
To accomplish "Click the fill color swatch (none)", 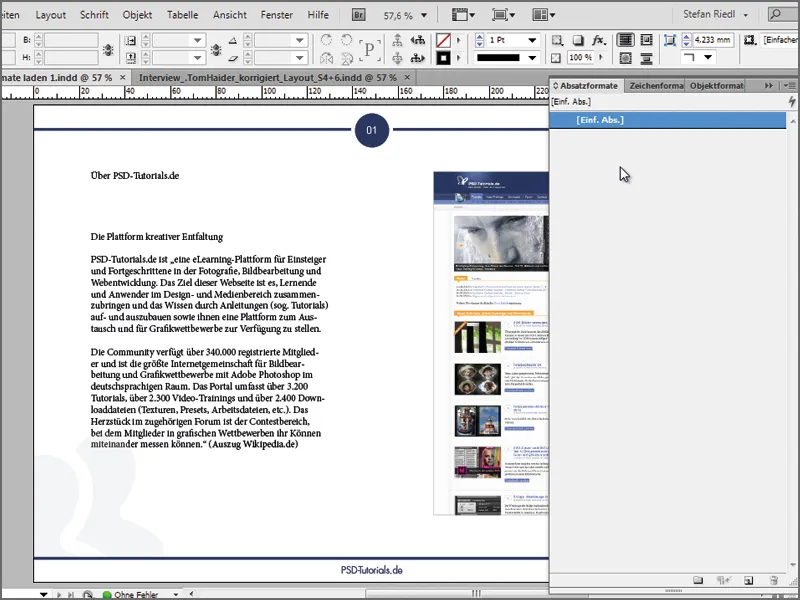I will coord(443,40).
